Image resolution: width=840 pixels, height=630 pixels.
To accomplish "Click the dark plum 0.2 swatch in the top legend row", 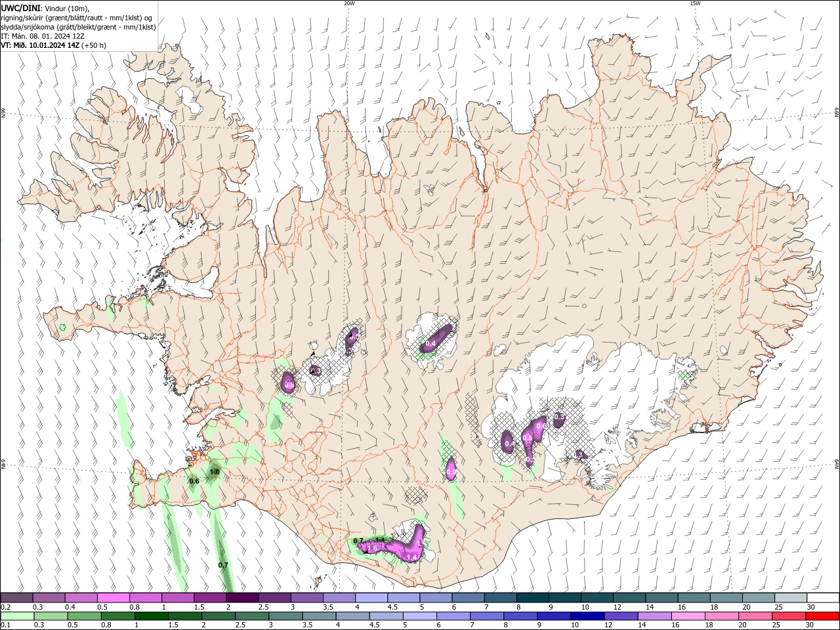I will (16, 598).
